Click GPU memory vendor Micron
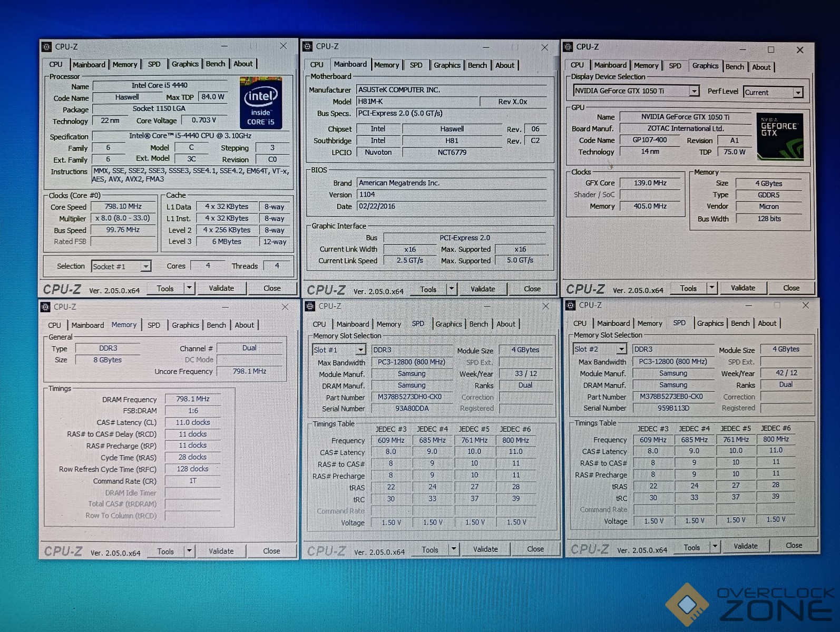 (769, 206)
